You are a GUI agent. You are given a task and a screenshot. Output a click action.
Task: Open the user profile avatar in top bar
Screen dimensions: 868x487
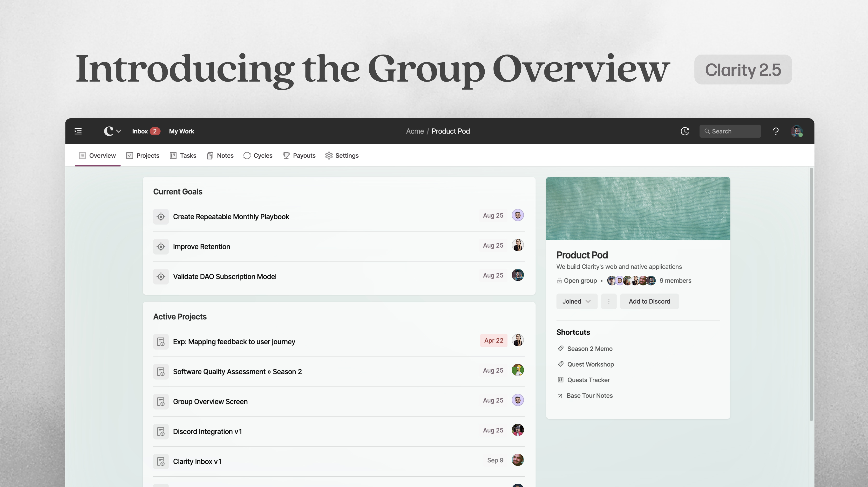click(x=797, y=131)
